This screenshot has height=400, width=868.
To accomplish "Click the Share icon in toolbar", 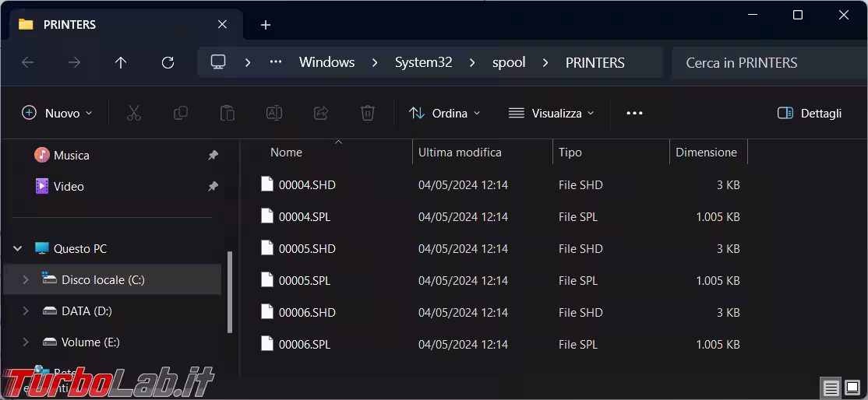I will (321, 114).
